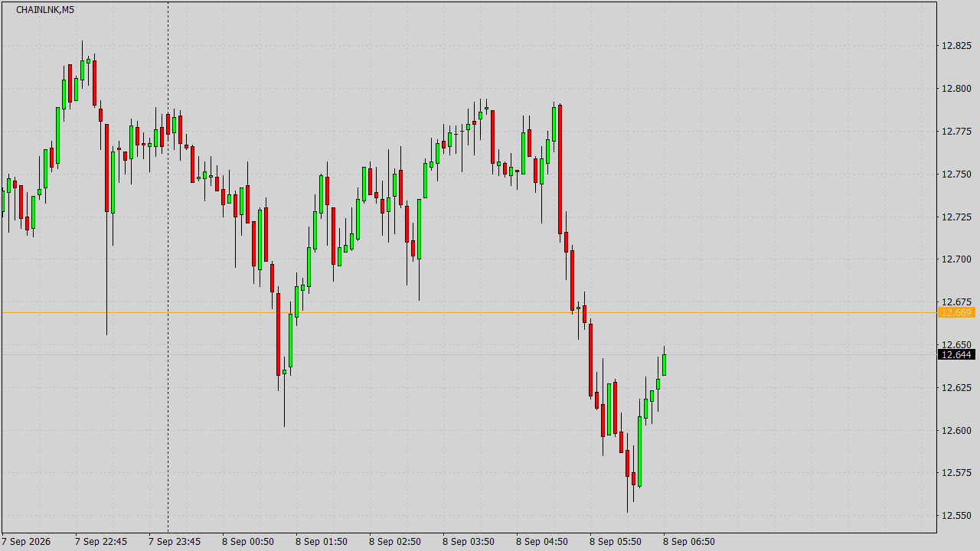Click the 12.550 price axis label
Screen dimensions: 980x551
pyautogui.click(x=956, y=516)
